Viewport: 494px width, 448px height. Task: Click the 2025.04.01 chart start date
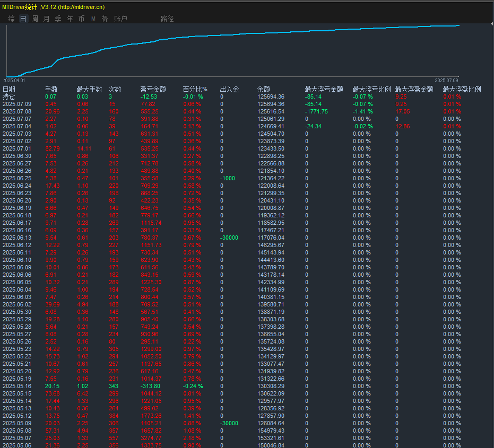(14, 81)
